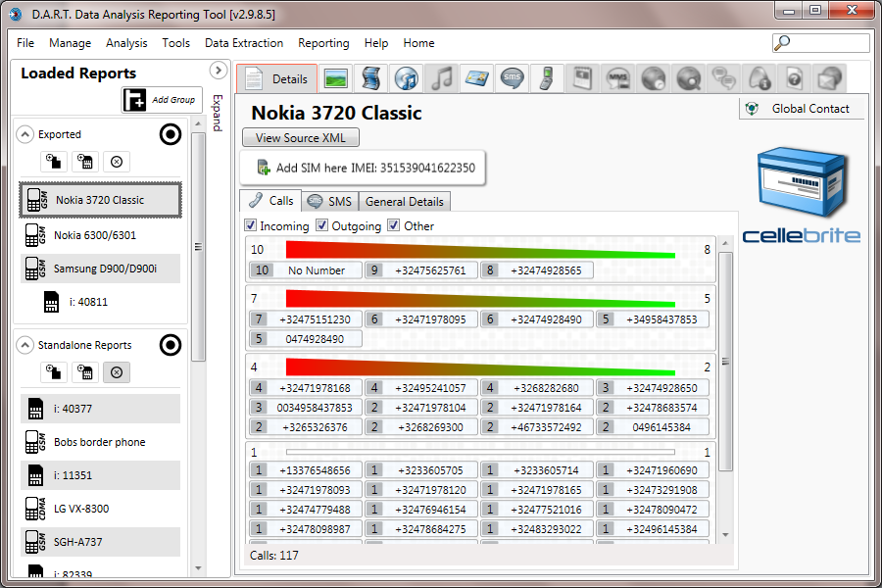The image size is (882, 588).
Task: Switch to the General Details tab
Action: [405, 202]
